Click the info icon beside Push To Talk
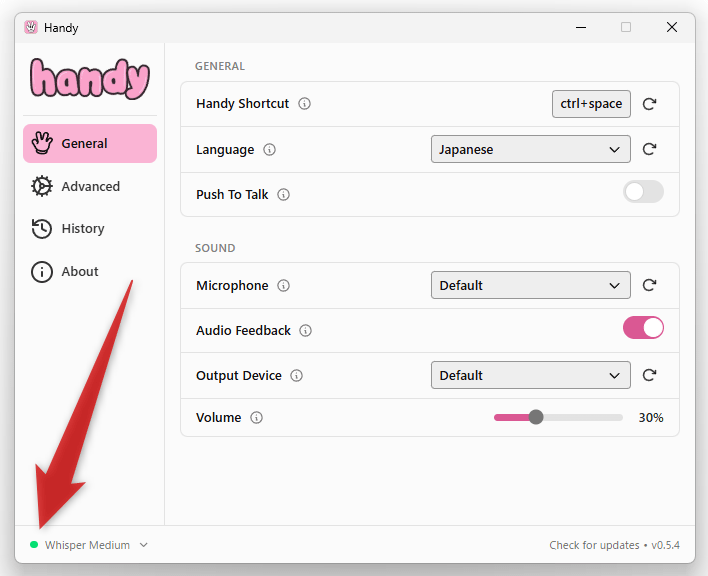Image resolution: width=708 pixels, height=576 pixels. 284,195
